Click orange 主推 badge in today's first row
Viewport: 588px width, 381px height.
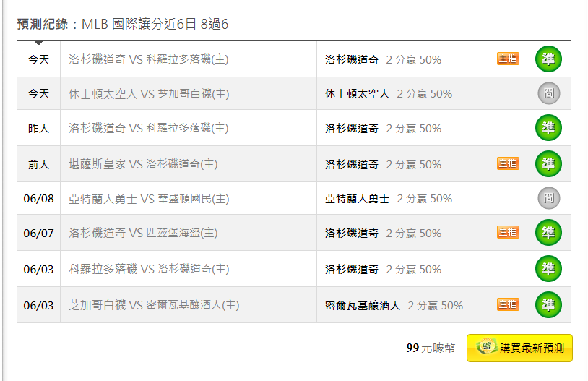[508, 59]
